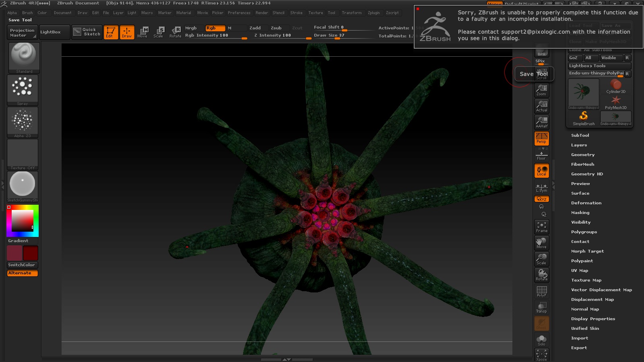This screenshot has width=644, height=362.
Task: Open the Spray stroke selector
Action: pyautogui.click(x=23, y=90)
